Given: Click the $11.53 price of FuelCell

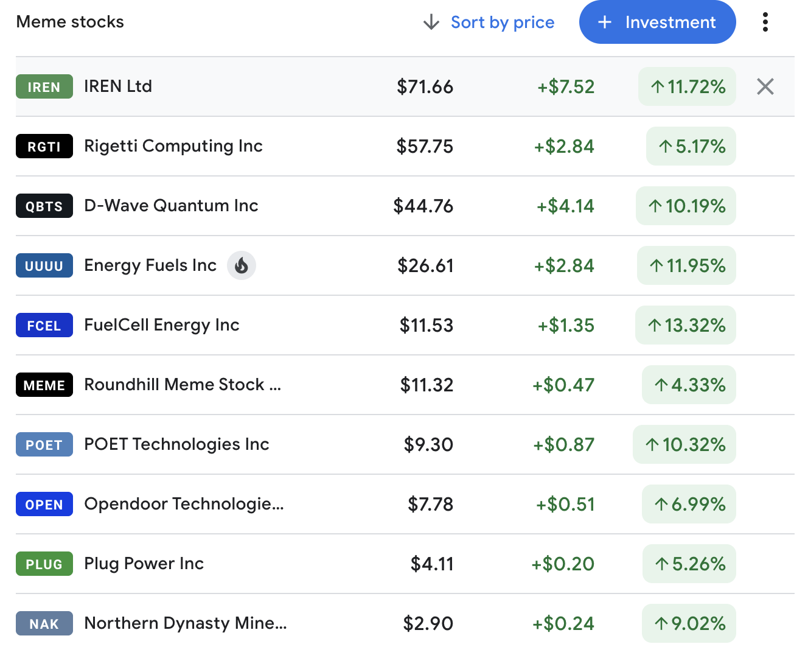Looking at the screenshot, I should tap(427, 325).
